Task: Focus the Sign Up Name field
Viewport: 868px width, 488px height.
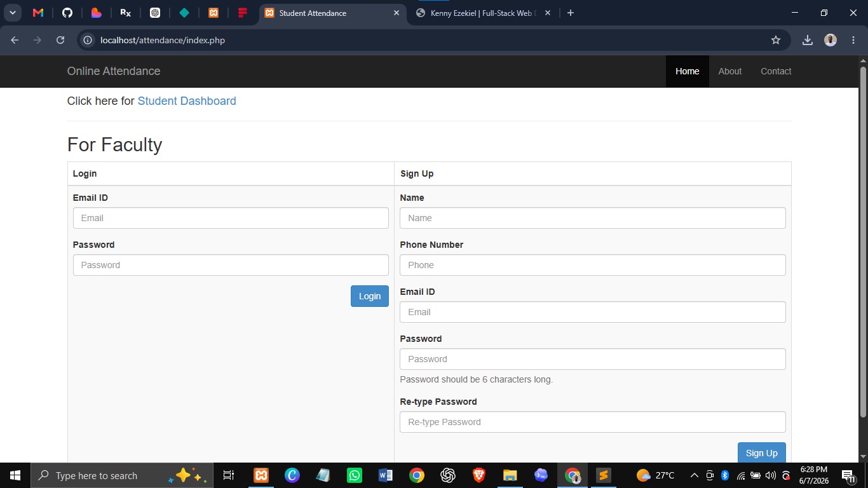Action: [593, 218]
